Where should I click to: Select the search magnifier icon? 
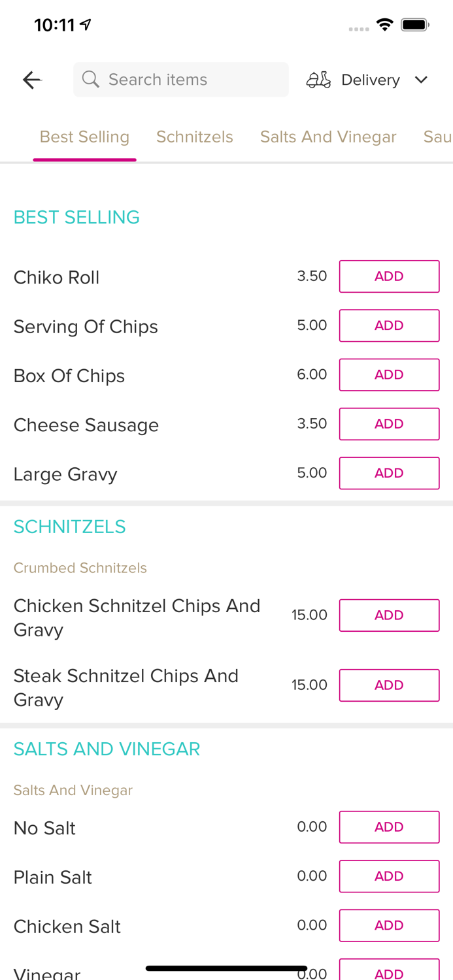92,79
